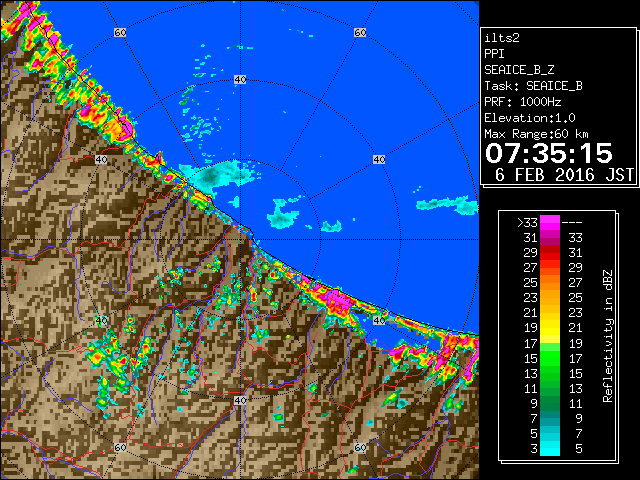Pick the cyan 3–5 dBZ legend swatch
This screenshot has height=480, width=640.
pos(550,449)
